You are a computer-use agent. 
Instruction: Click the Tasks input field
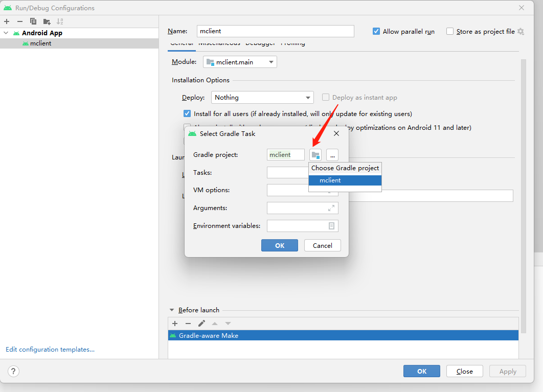click(288, 172)
